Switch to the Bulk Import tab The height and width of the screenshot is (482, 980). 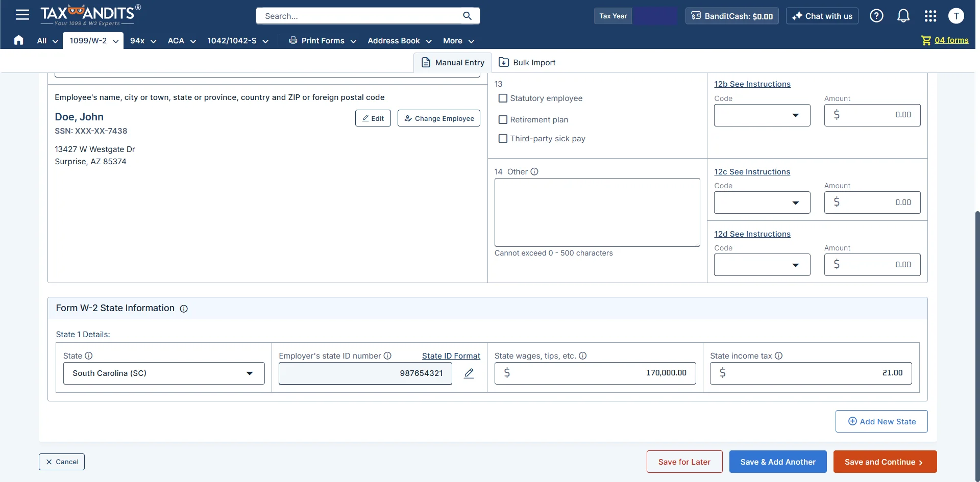527,62
